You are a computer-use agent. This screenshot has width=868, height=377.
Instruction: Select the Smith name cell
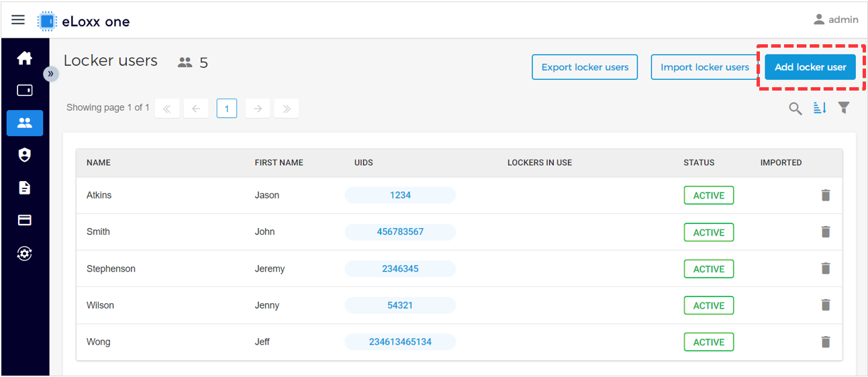pyautogui.click(x=98, y=231)
